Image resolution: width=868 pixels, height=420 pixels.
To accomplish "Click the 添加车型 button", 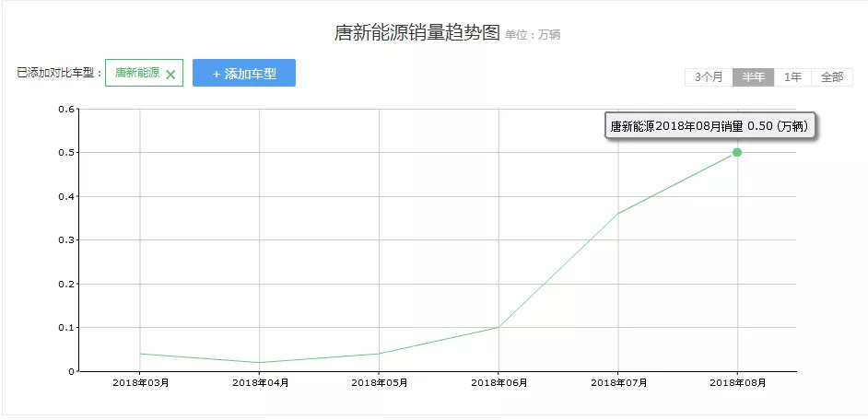I will pos(244,74).
